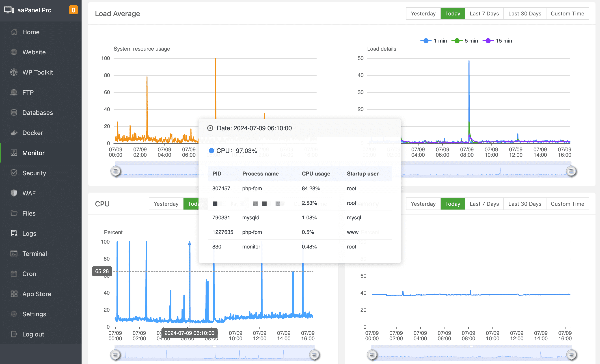Screen dimensions: 600x364
Task: Click Yesterday button in CPU panel
Action: click(x=166, y=204)
